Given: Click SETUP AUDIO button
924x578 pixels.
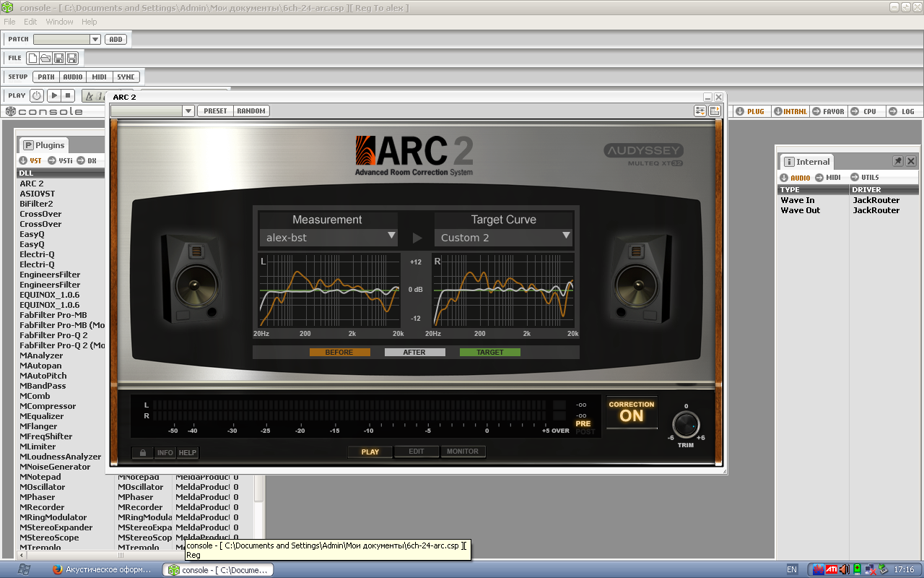Looking at the screenshot, I should point(73,77).
